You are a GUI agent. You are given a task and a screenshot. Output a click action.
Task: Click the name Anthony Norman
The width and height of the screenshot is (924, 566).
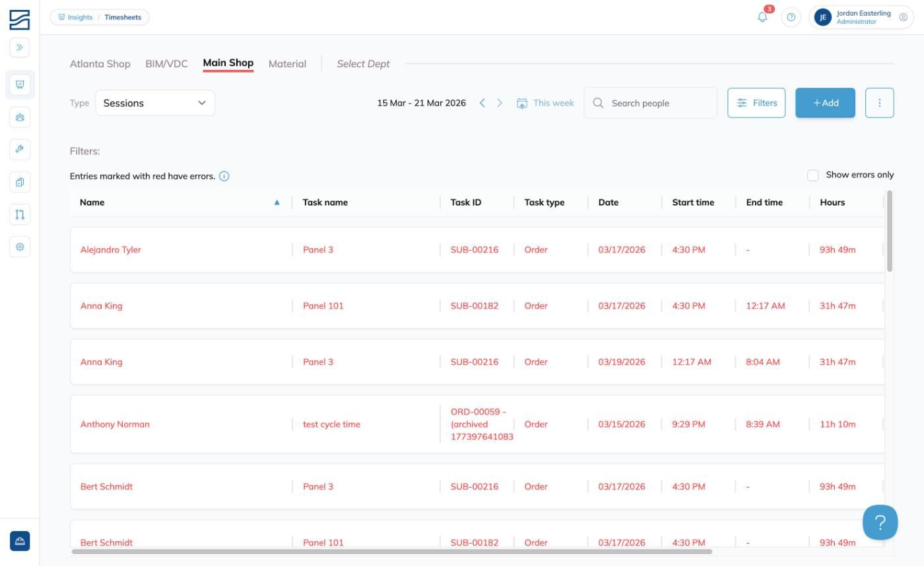(115, 424)
